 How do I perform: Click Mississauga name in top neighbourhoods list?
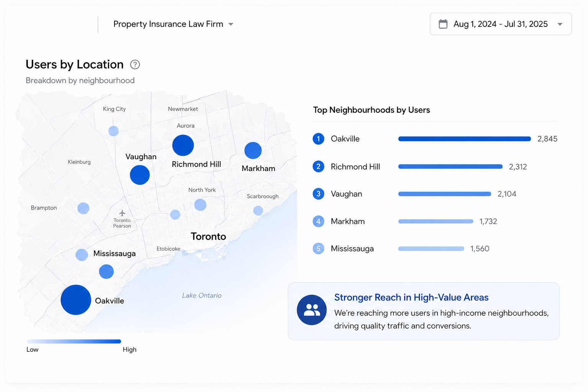tap(352, 248)
